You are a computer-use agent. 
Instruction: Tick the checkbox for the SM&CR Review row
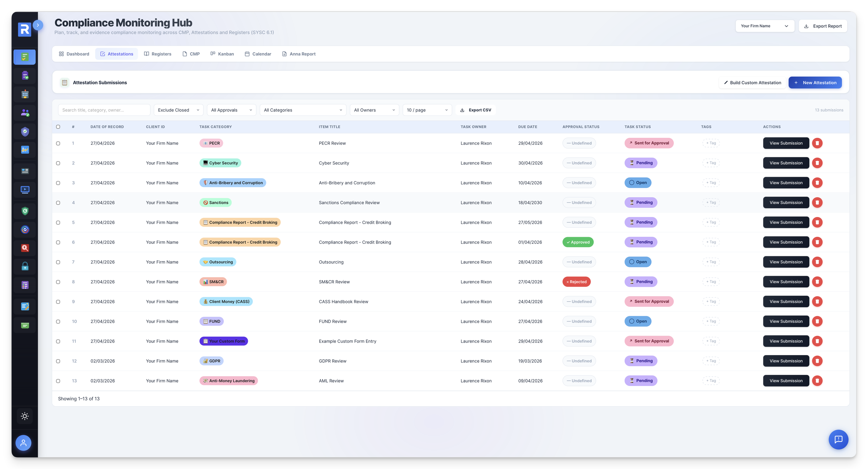point(58,282)
